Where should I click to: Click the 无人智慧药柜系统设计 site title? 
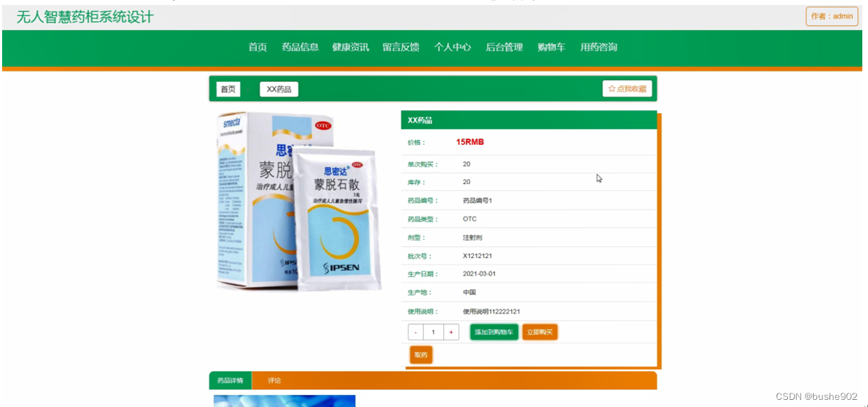point(85,17)
